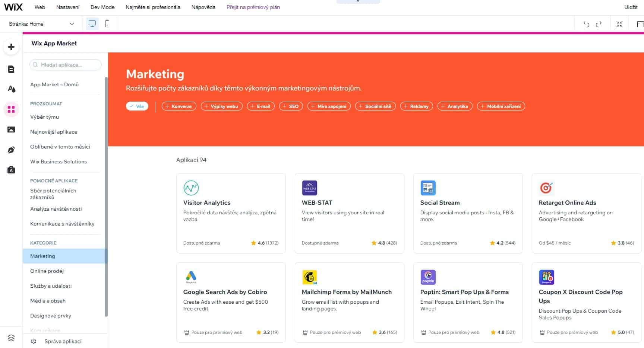This screenshot has width=644, height=348.
Task: Open the pages menu sidebar icon
Action: pyautogui.click(x=11, y=69)
